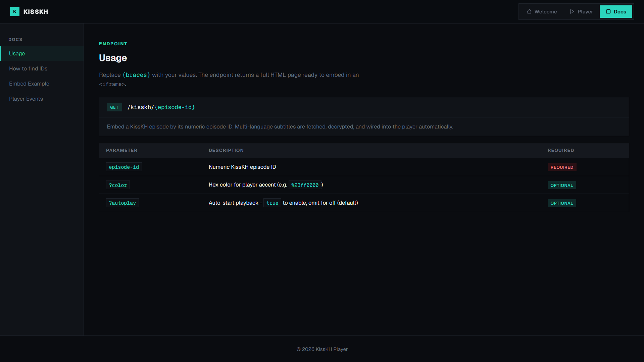Click the %23ff0000 example code
Screen dimensions: 644x362
305,185
